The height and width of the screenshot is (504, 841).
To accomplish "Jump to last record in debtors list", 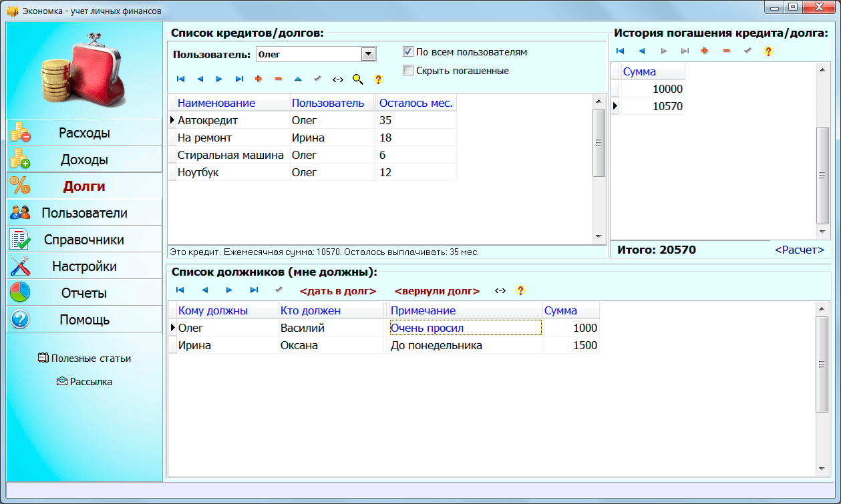I will click(x=254, y=290).
